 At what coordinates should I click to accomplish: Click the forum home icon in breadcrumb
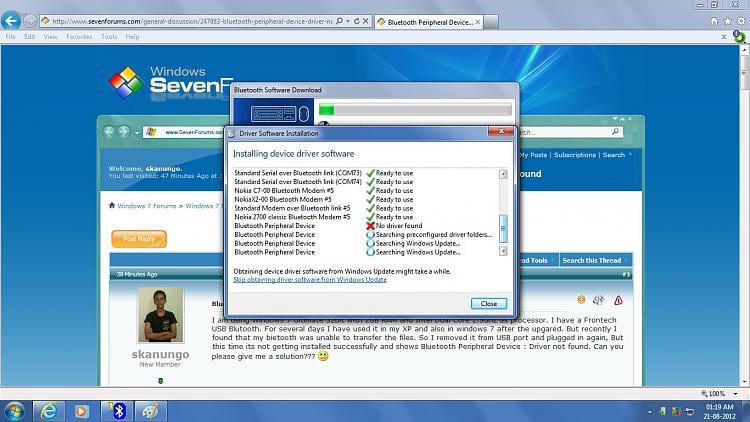point(111,205)
